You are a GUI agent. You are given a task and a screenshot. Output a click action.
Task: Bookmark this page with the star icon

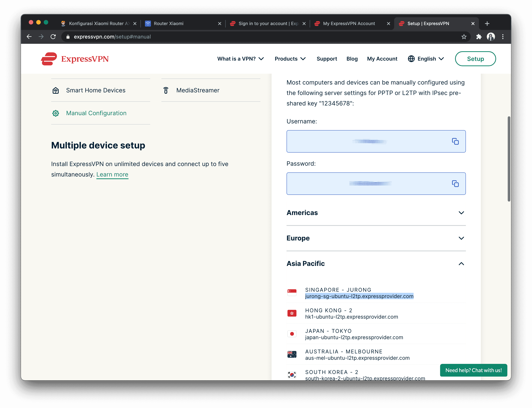464,37
